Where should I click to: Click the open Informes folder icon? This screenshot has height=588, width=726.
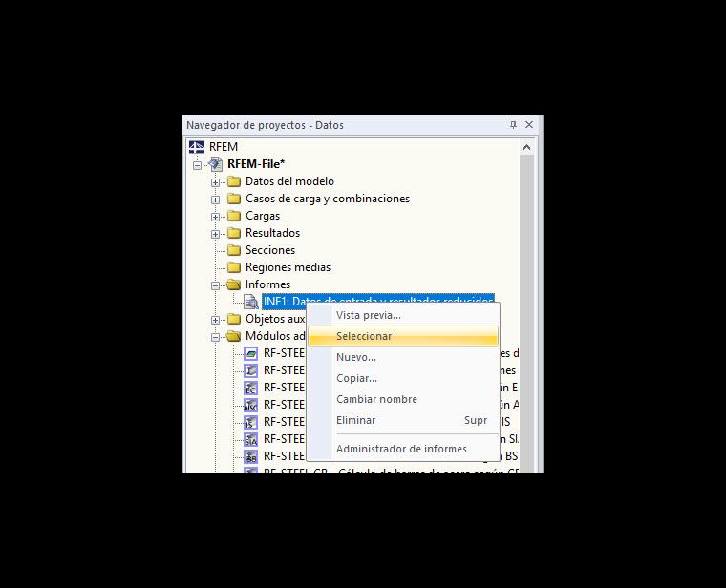coord(234,284)
